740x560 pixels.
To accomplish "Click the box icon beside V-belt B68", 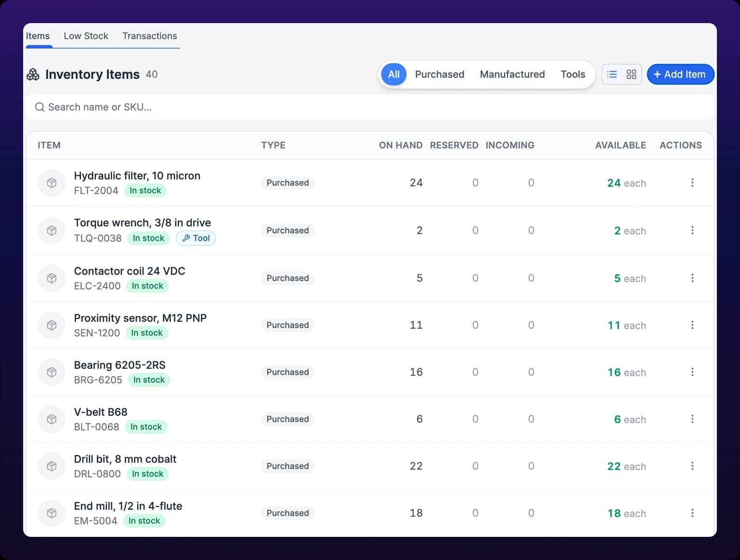I will pos(52,419).
